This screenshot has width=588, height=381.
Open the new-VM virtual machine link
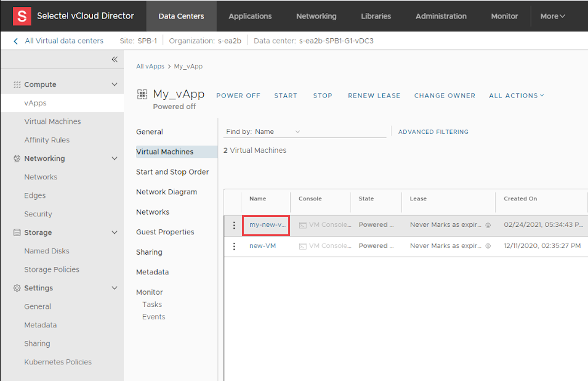pos(262,246)
